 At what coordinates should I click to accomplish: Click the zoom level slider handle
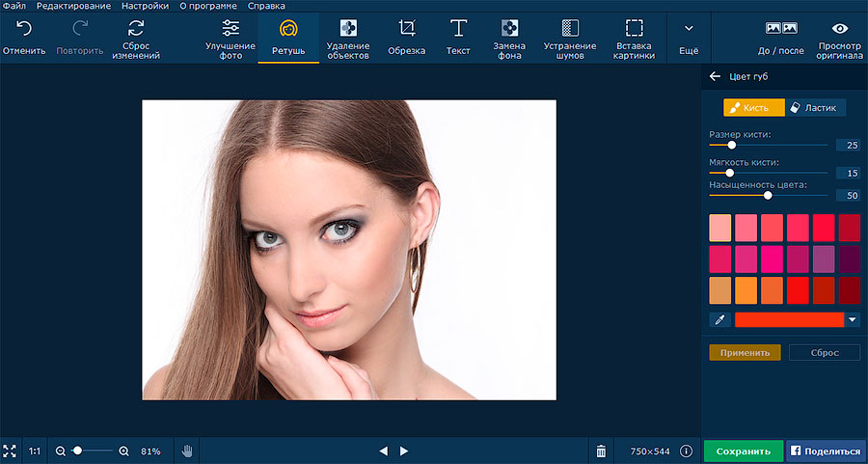click(x=77, y=450)
